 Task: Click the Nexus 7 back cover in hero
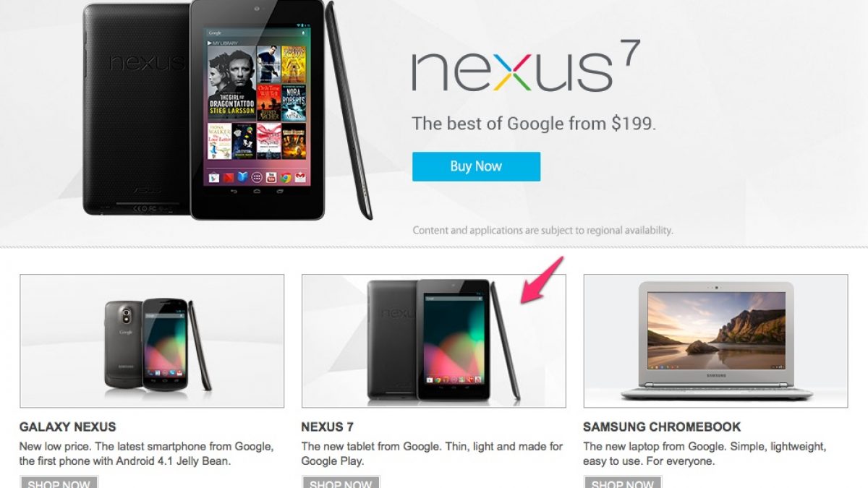click(x=137, y=108)
